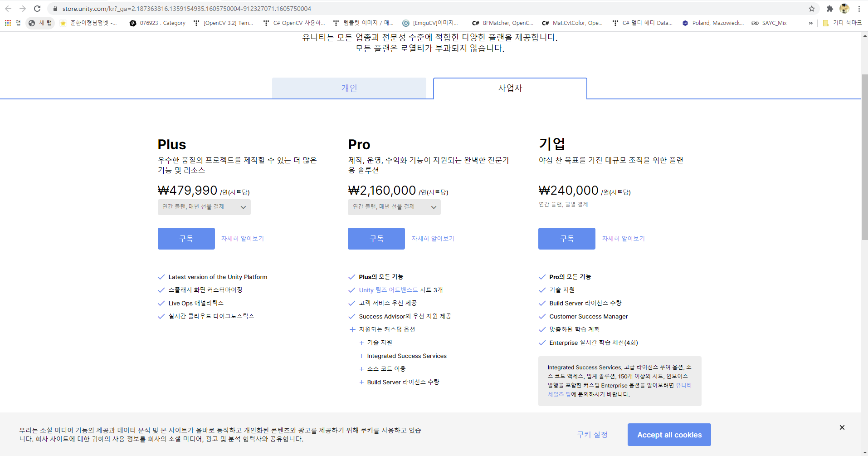Click the browser forward arrow

pos(23,9)
